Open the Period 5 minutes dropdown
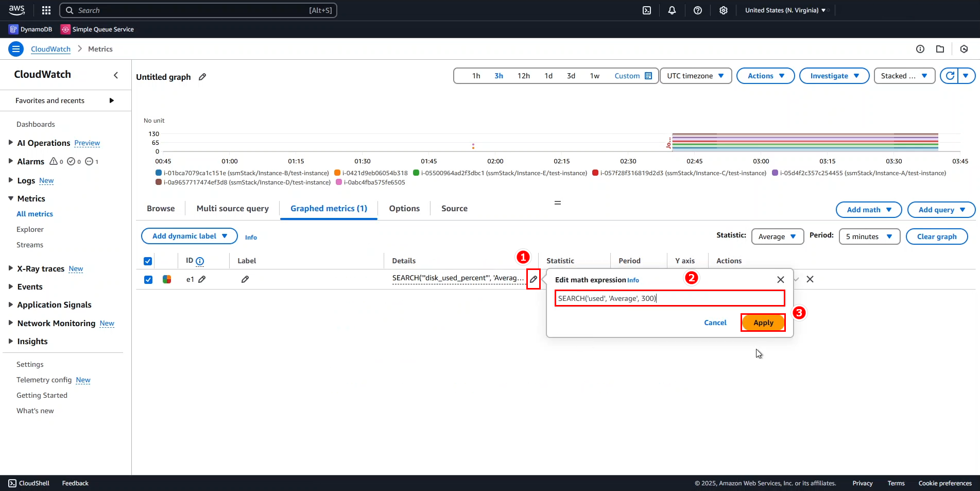The image size is (980, 491). 869,236
